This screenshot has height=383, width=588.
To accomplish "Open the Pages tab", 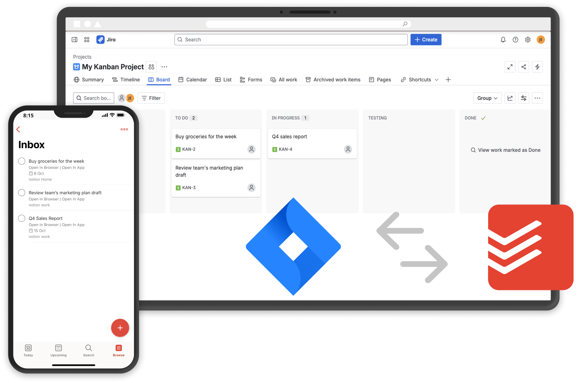I will [380, 80].
